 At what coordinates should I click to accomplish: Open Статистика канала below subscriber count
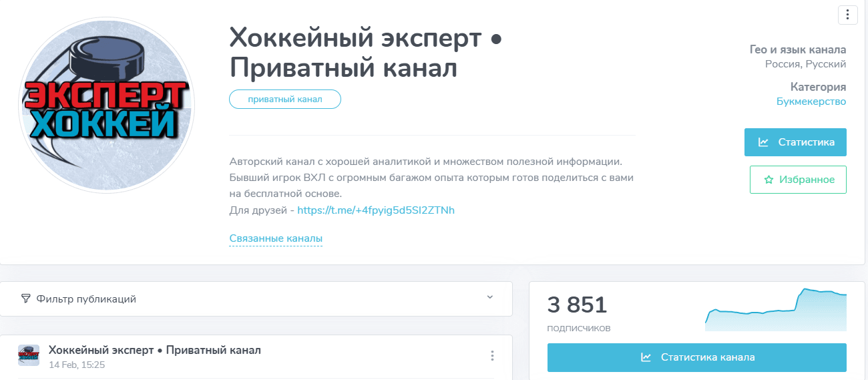(x=697, y=357)
